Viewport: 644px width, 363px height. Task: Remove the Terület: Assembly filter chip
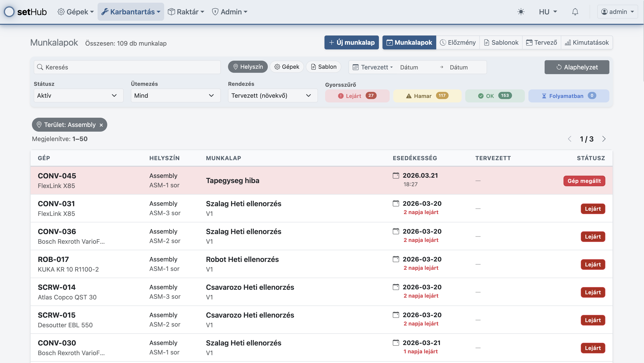[101, 125]
